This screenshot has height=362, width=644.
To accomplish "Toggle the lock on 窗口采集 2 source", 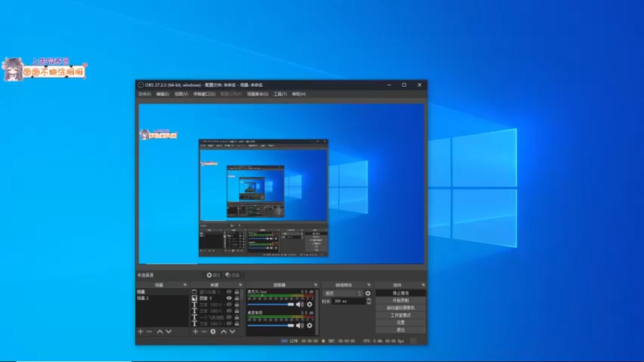I will (x=237, y=292).
